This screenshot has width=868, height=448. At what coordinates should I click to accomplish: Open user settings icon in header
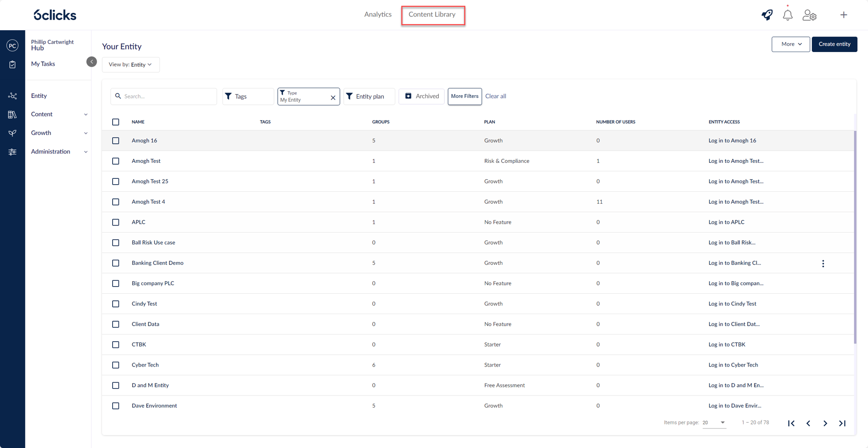[x=809, y=15]
